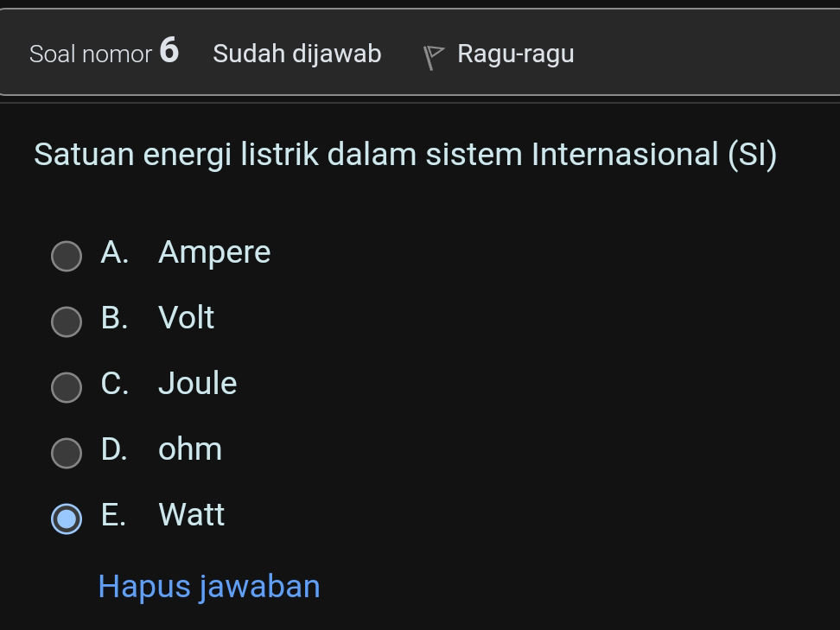Image resolution: width=840 pixels, height=630 pixels.
Task: Click the question text about energi listrik
Action: [404, 156]
